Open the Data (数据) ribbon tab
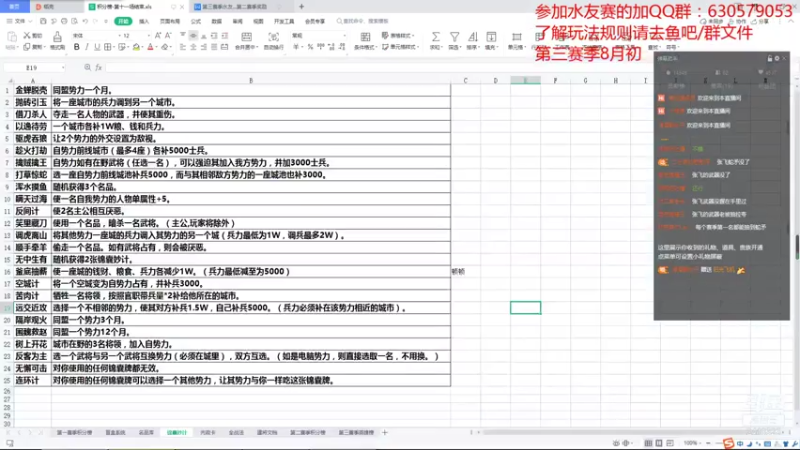 tap(217, 21)
